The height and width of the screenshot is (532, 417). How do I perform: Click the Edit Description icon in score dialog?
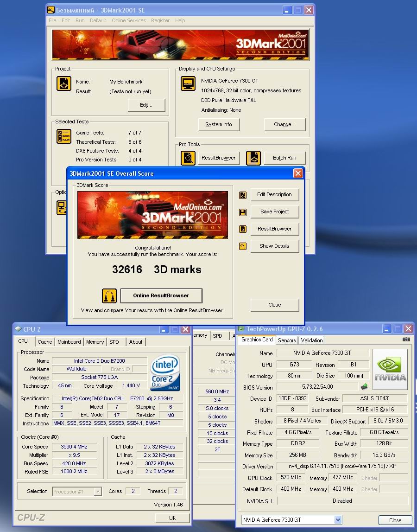point(243,195)
